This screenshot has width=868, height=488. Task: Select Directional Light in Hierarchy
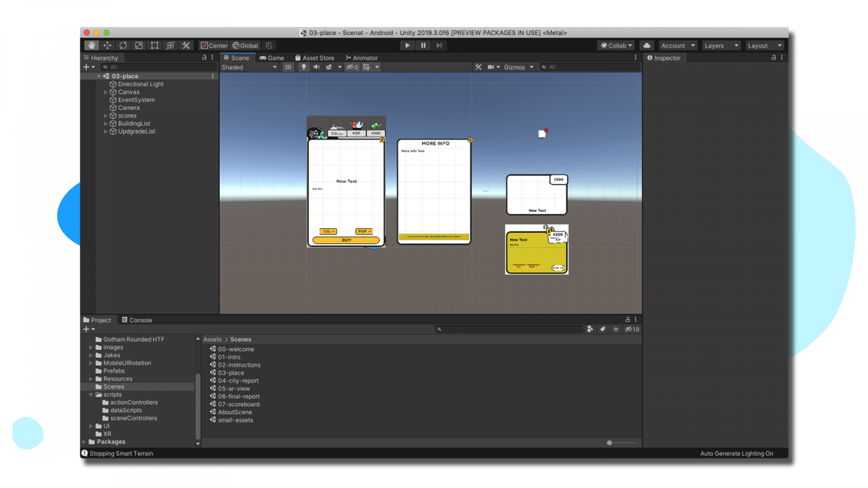(141, 84)
